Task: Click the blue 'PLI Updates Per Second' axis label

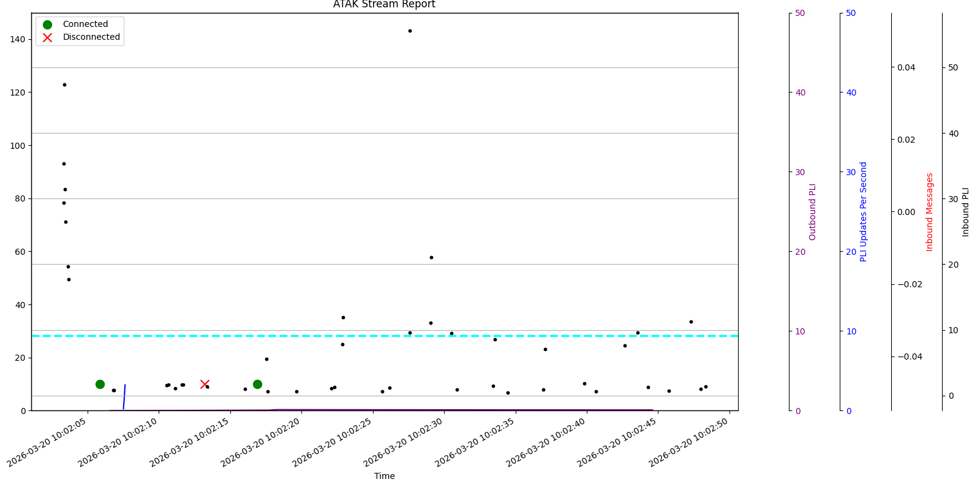Action: (864, 212)
